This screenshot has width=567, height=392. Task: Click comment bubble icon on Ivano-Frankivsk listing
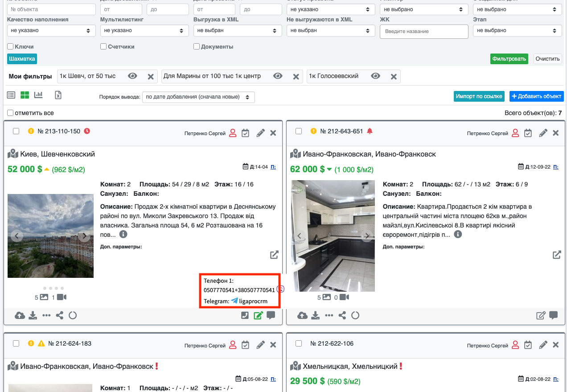[x=554, y=315]
